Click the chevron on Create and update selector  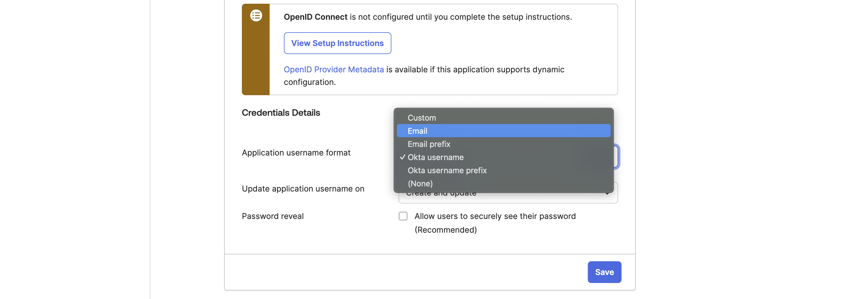(607, 194)
